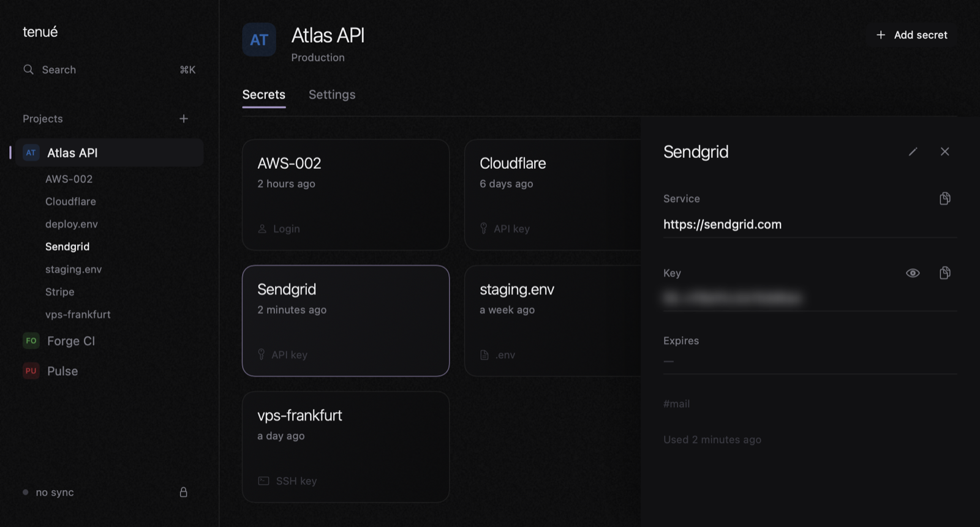Click the file icon on staging.env card
980x527 pixels.
(x=484, y=355)
